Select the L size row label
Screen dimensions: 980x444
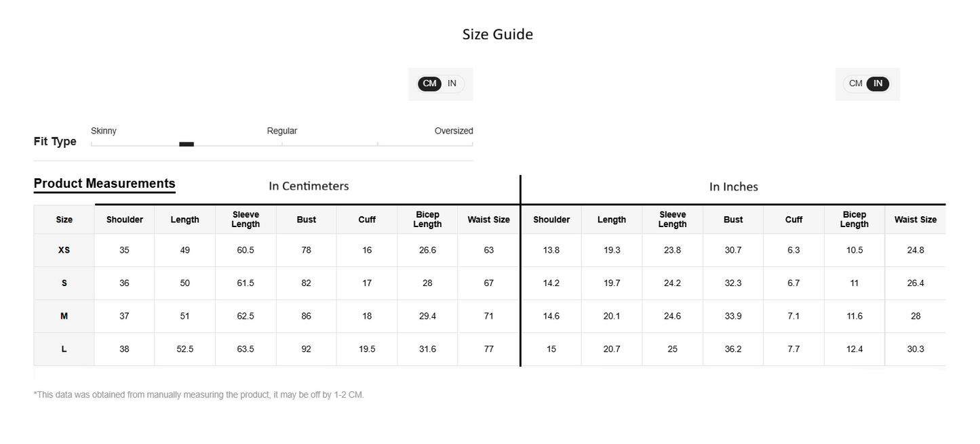[64, 349]
